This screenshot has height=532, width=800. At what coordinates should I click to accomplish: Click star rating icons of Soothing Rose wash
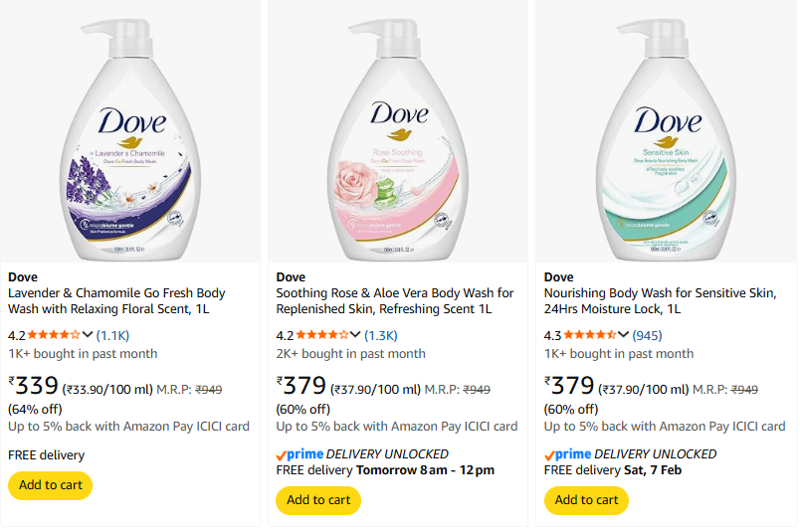coord(323,335)
